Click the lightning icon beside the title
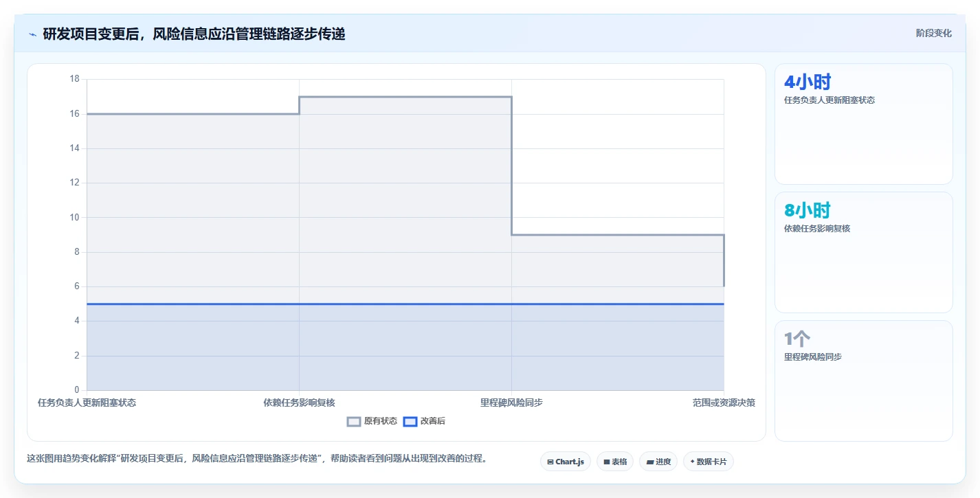The height and width of the screenshot is (498, 980). pos(33,34)
